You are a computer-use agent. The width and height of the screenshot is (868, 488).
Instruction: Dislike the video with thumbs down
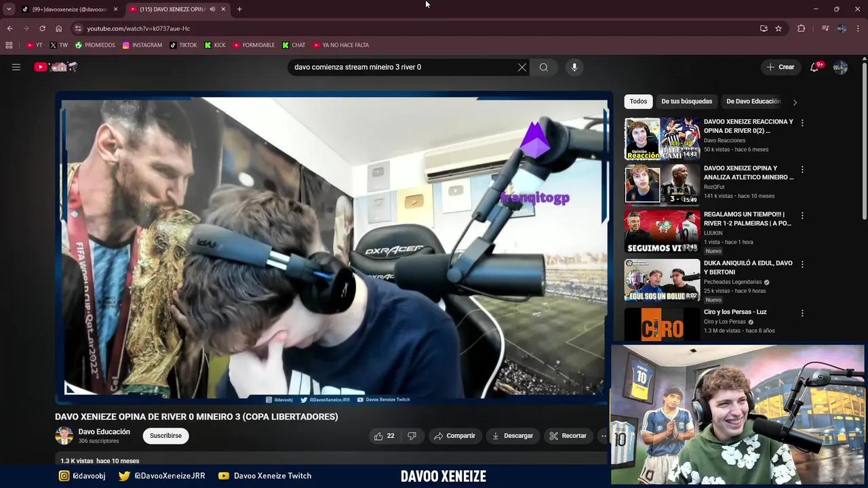click(x=412, y=436)
